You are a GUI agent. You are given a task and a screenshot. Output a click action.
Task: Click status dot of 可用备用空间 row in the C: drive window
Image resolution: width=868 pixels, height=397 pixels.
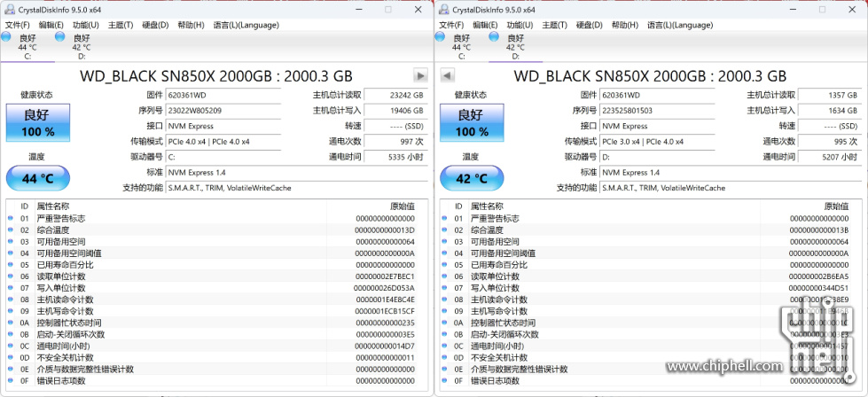coord(11,242)
